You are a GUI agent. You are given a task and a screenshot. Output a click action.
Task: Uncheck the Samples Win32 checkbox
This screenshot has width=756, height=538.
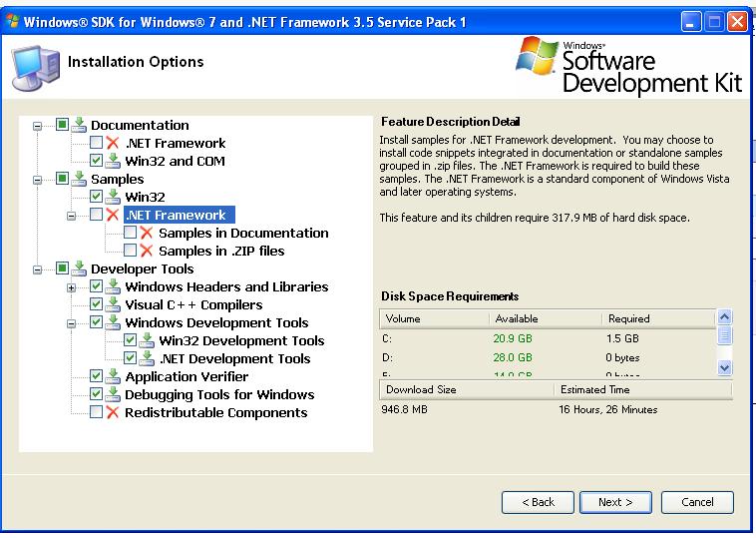[96, 196]
